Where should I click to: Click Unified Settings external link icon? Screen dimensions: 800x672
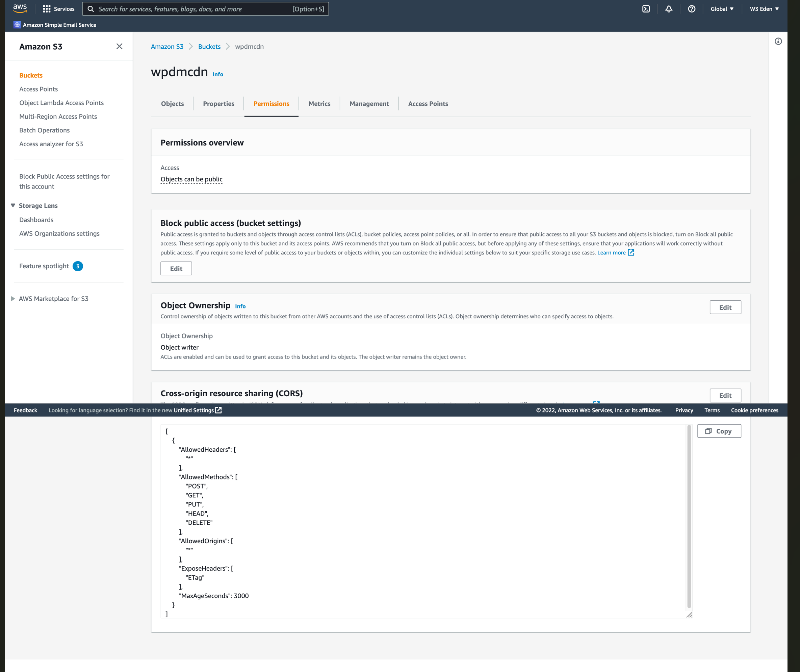coord(218,410)
